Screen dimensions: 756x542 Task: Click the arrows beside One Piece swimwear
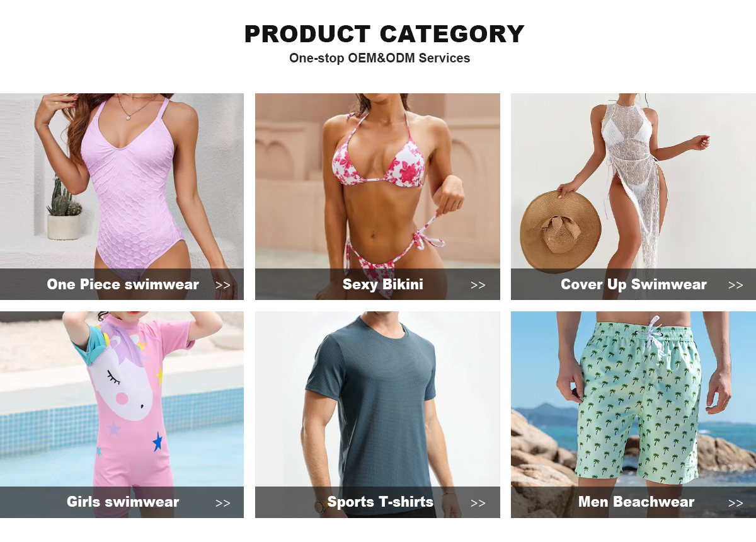[223, 285]
